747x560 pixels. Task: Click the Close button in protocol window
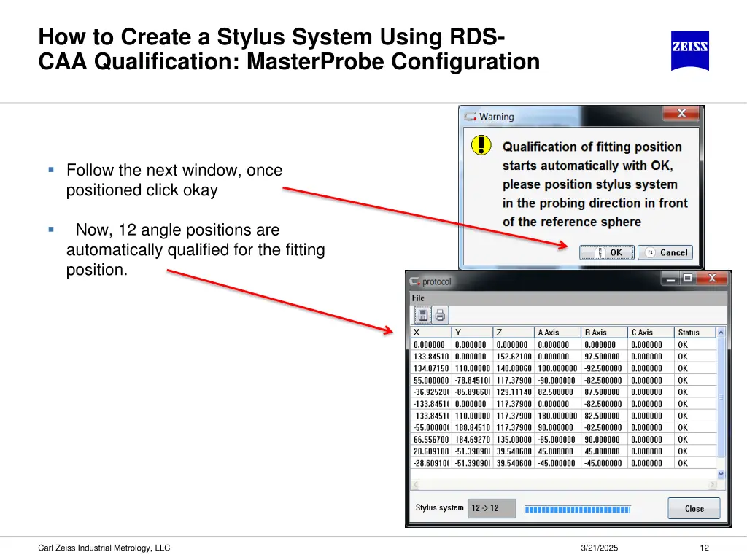tap(694, 508)
